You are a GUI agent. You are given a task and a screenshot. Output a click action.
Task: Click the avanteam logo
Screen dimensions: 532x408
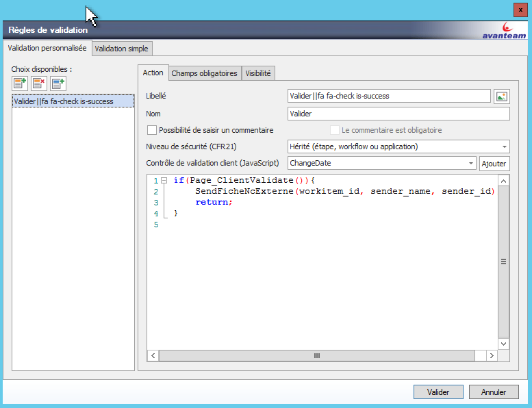(504, 31)
